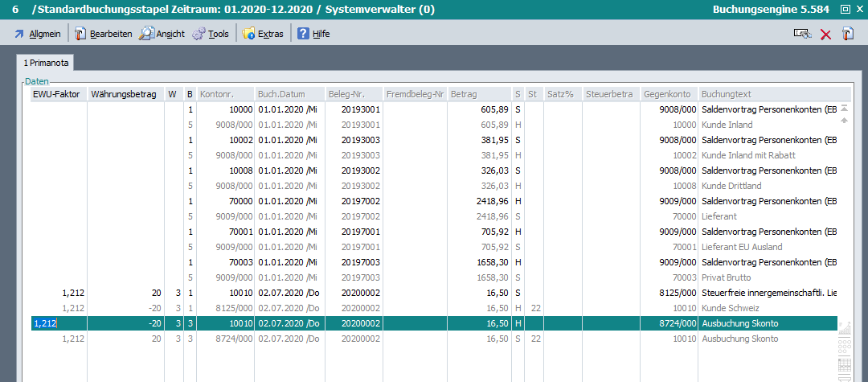Click the Allgemein arrow icon
This screenshot has width=868, height=382.
(x=18, y=34)
